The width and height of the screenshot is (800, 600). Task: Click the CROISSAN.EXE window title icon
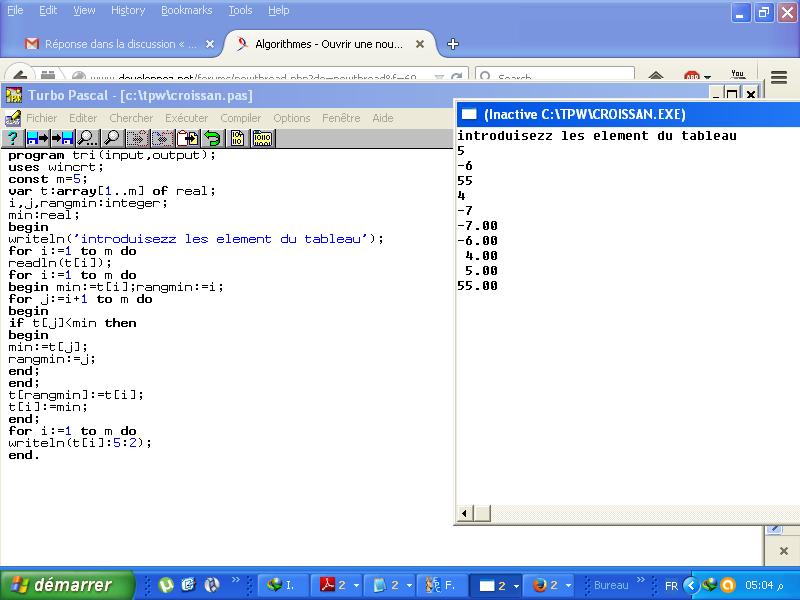click(468, 114)
